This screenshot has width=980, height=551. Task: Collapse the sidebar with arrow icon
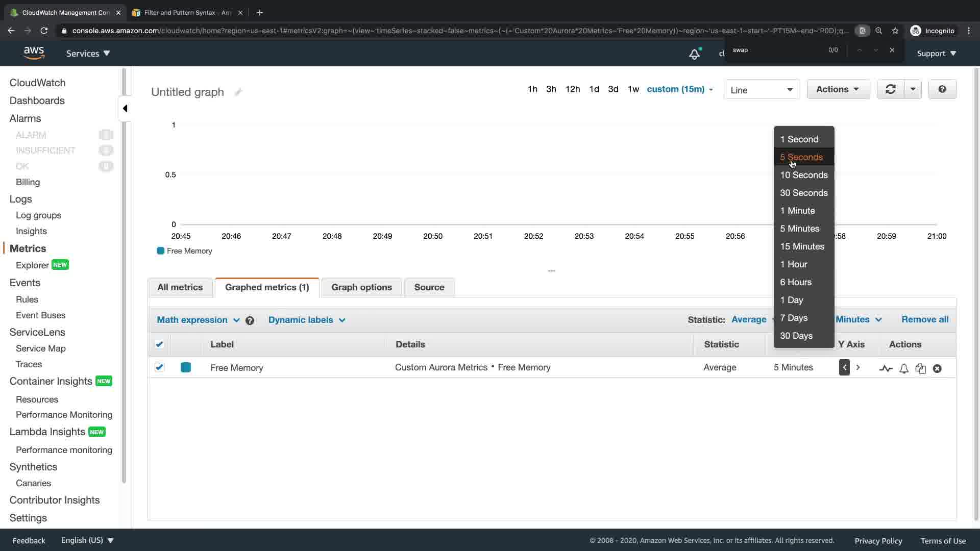125,108
